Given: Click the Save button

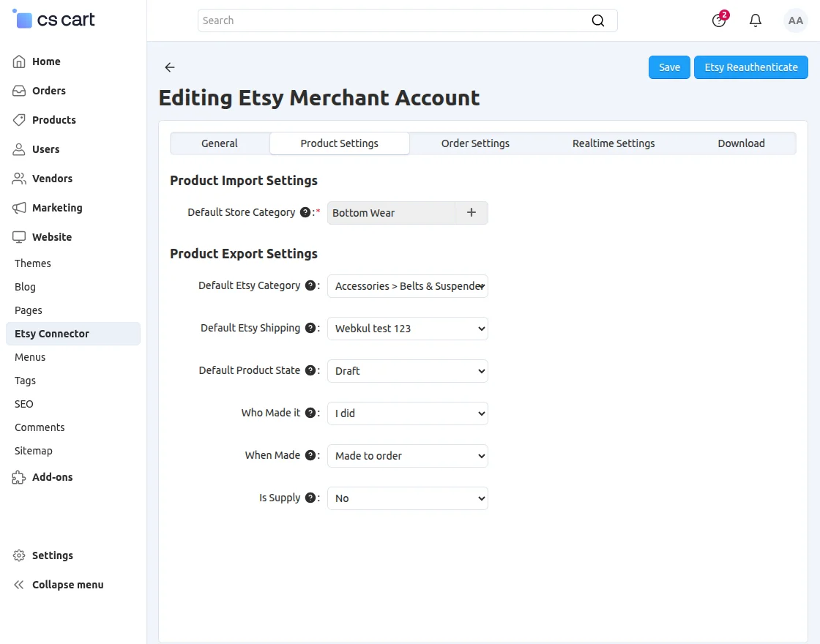Looking at the screenshot, I should [669, 67].
